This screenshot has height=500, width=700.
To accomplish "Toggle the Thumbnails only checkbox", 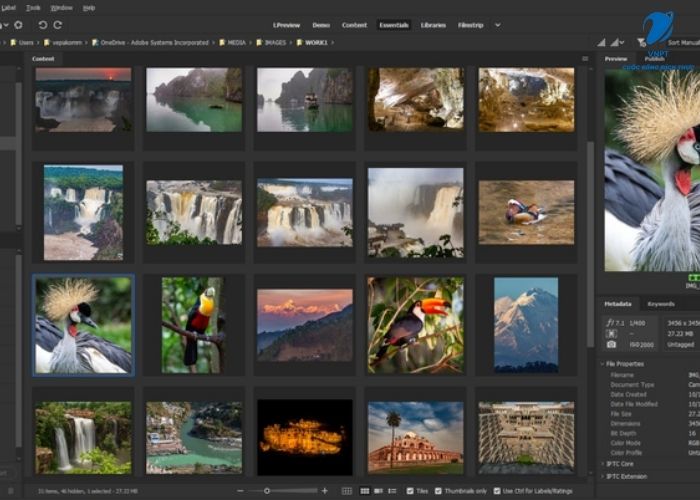I will coord(438,491).
